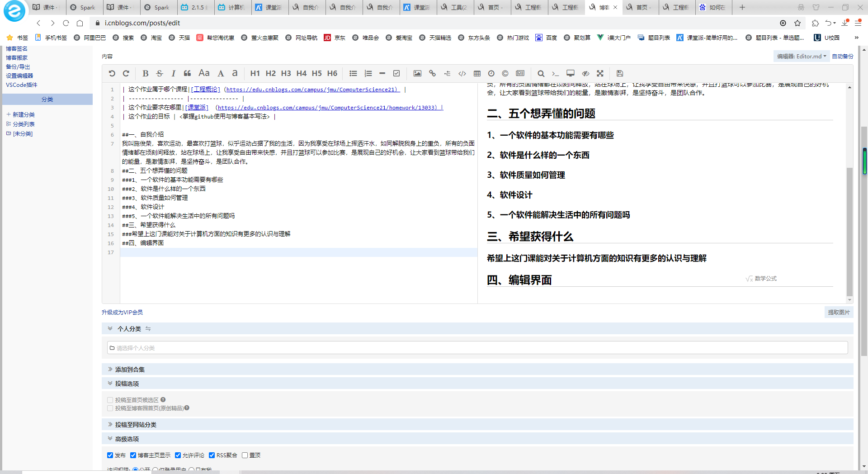The height and width of the screenshot is (474, 868).
Task: Open the 编辑器: Editor.md dropdown
Action: (x=801, y=56)
